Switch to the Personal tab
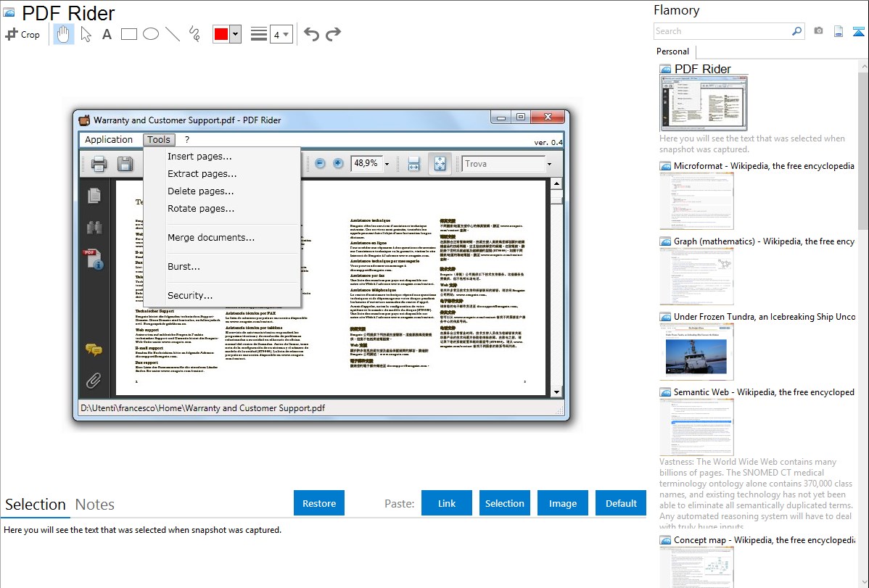The width and height of the screenshot is (869, 588). [673, 51]
